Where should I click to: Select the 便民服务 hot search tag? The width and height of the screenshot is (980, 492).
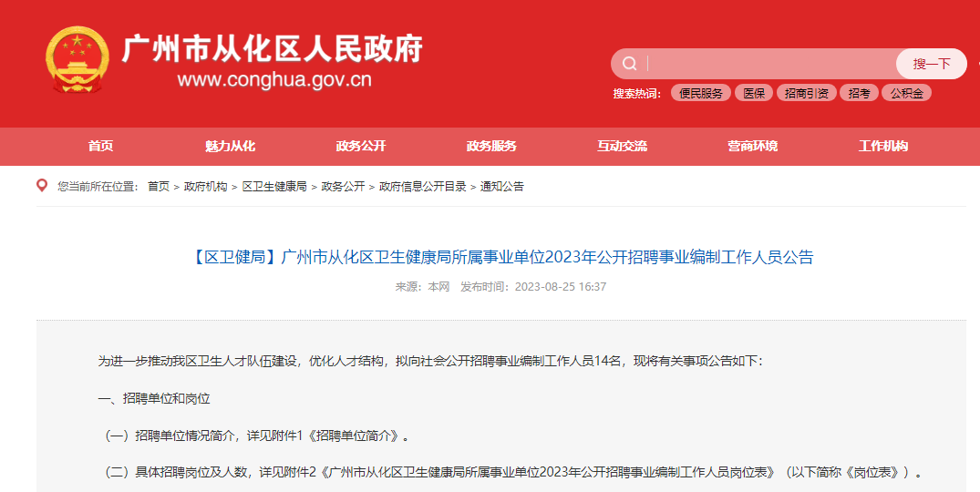pos(701,93)
